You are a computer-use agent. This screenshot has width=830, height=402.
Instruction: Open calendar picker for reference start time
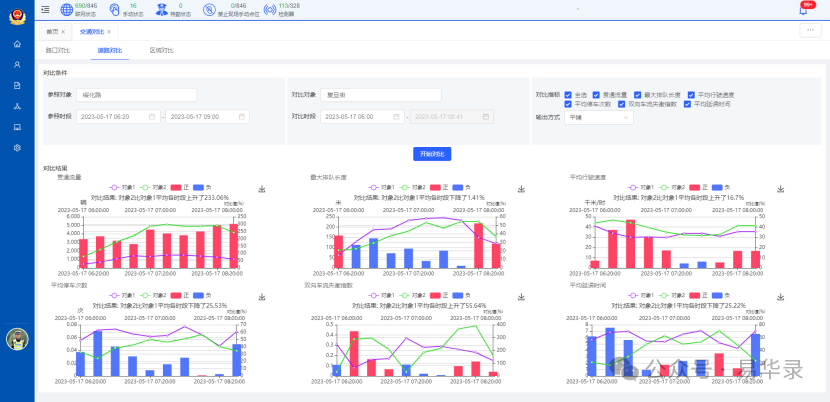coord(153,117)
